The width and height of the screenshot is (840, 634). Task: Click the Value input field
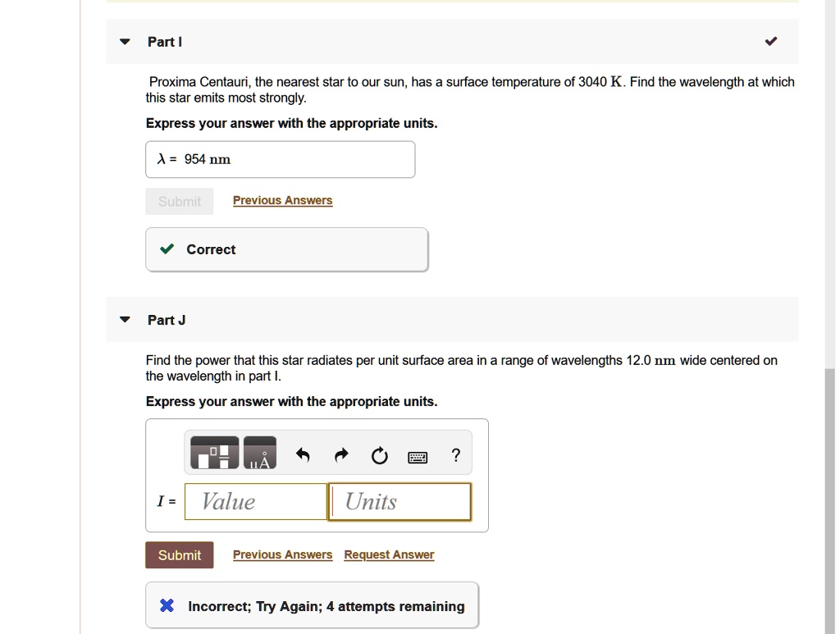coord(255,501)
